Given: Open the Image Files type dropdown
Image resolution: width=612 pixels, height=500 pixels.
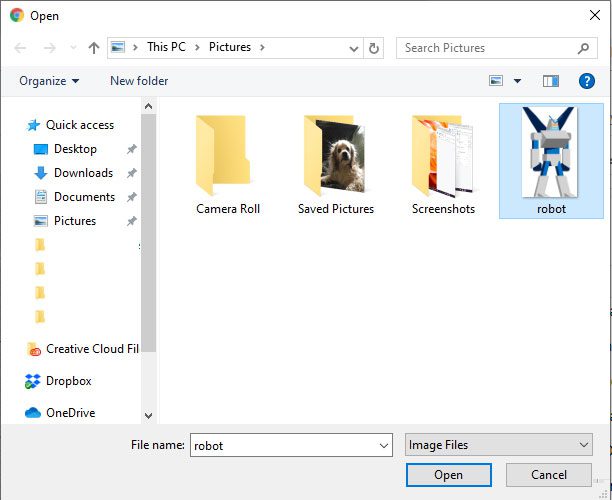Looking at the screenshot, I should [499, 445].
